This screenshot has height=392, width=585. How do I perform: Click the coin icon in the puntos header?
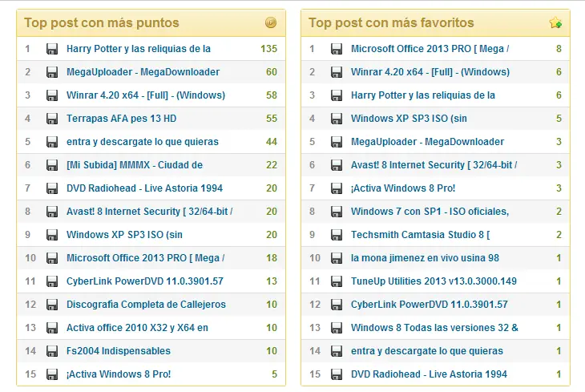(x=271, y=22)
